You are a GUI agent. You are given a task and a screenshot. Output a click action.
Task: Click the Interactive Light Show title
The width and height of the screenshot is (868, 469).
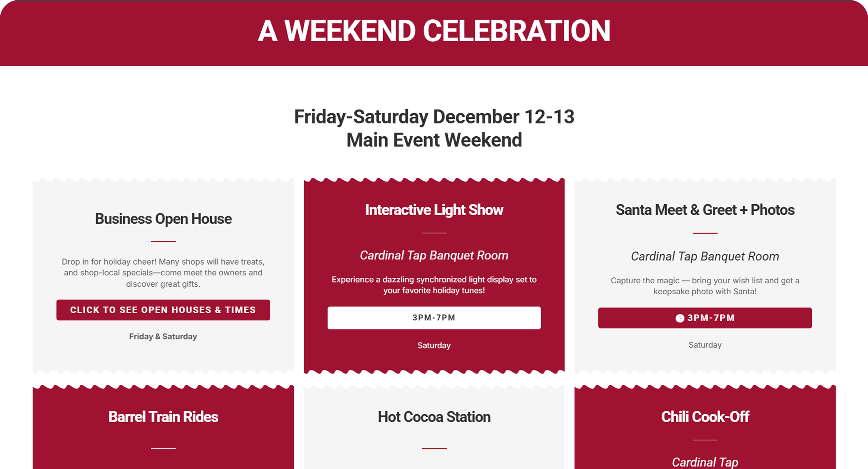434,210
